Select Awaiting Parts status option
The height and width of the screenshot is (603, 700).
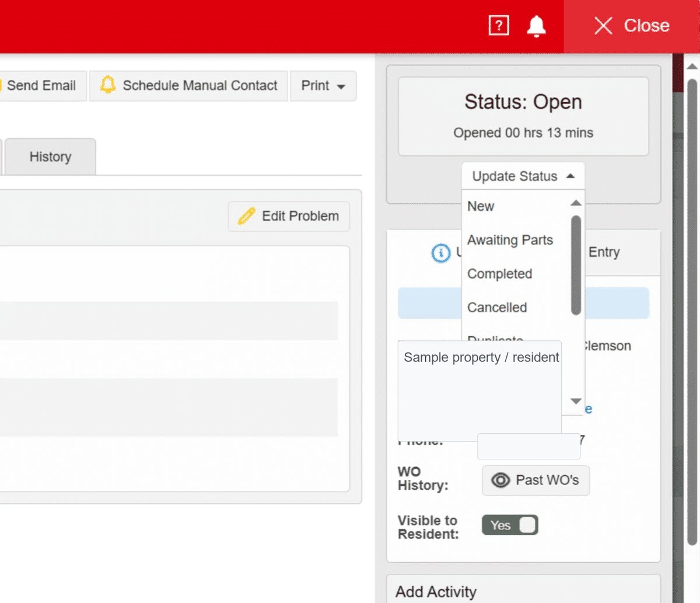click(510, 240)
